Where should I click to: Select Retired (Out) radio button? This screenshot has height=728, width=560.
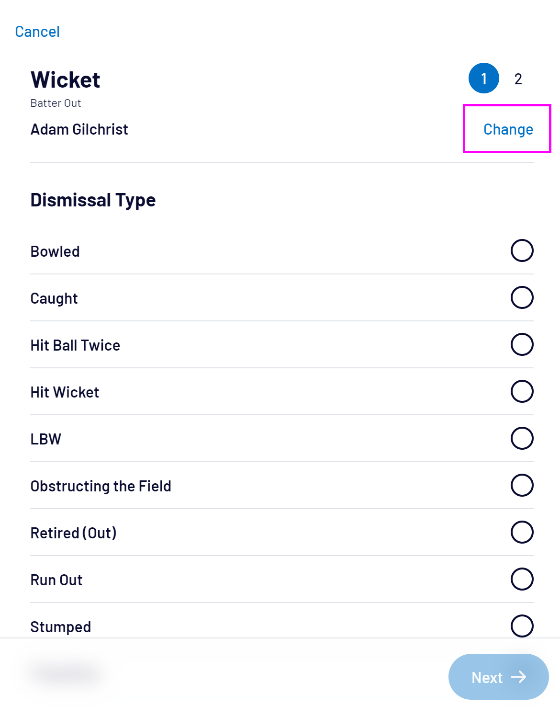pyautogui.click(x=522, y=532)
